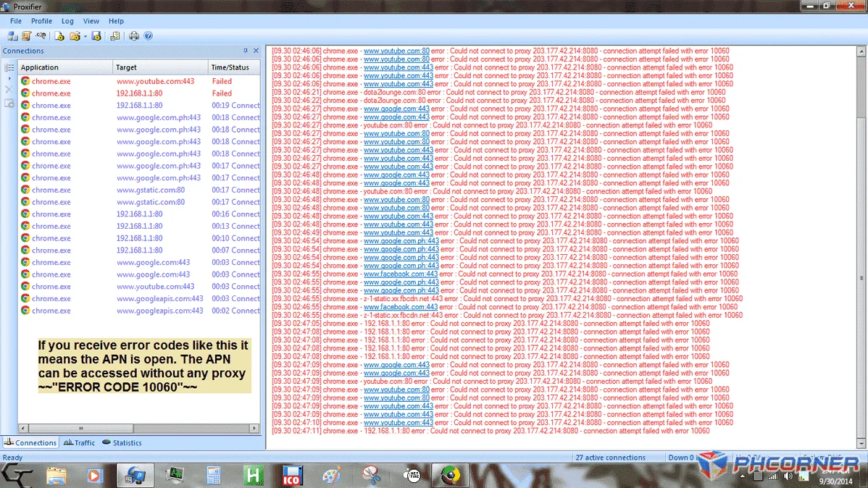The image size is (868, 488).
Task: Open the Profile menu
Action: pos(41,21)
